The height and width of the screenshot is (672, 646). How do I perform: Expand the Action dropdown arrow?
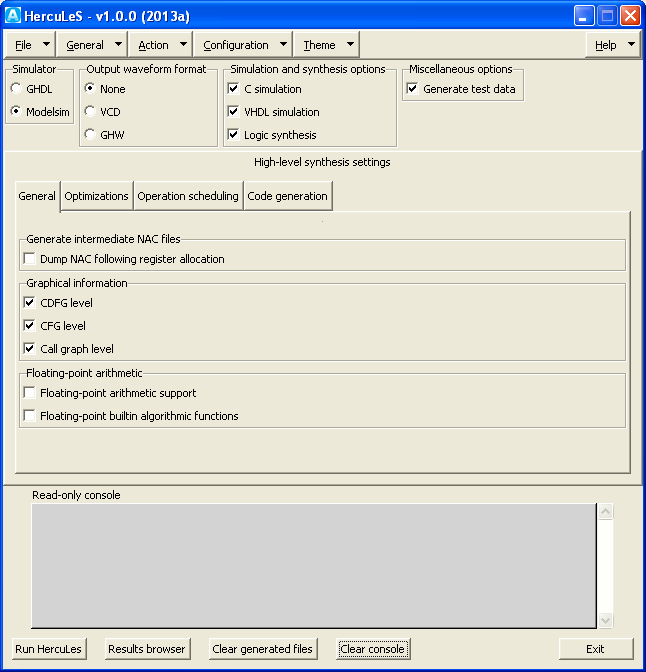click(x=183, y=44)
